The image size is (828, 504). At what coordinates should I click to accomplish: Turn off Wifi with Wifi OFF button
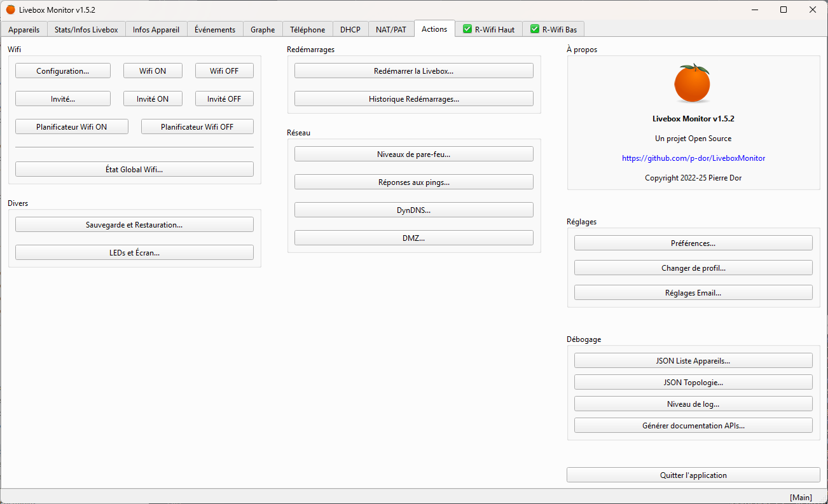pyautogui.click(x=224, y=71)
